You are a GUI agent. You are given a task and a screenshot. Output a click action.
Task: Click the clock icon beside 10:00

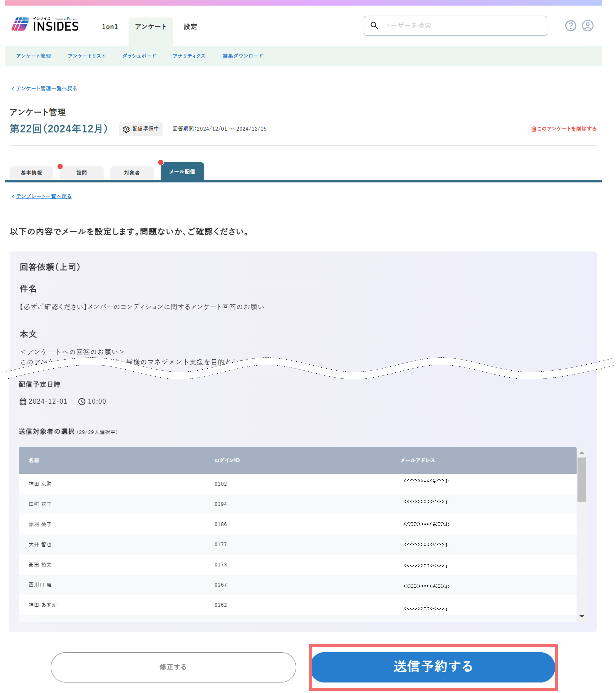(82, 402)
